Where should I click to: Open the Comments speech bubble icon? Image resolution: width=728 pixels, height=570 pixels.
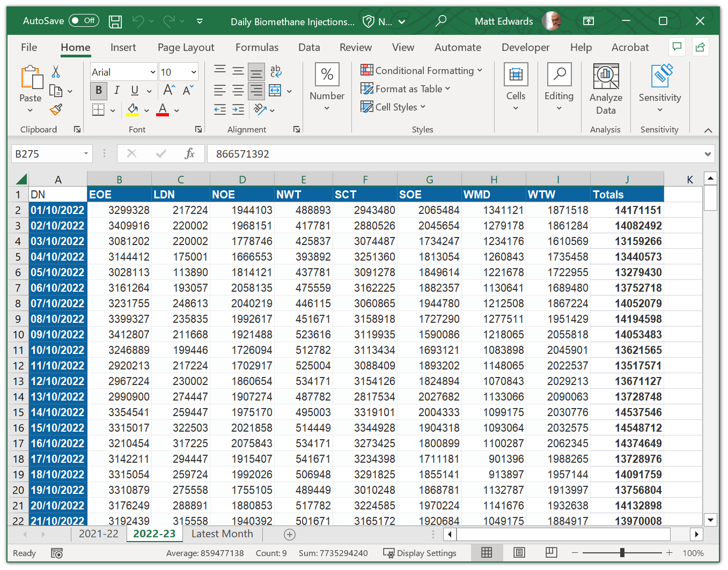pos(677,47)
